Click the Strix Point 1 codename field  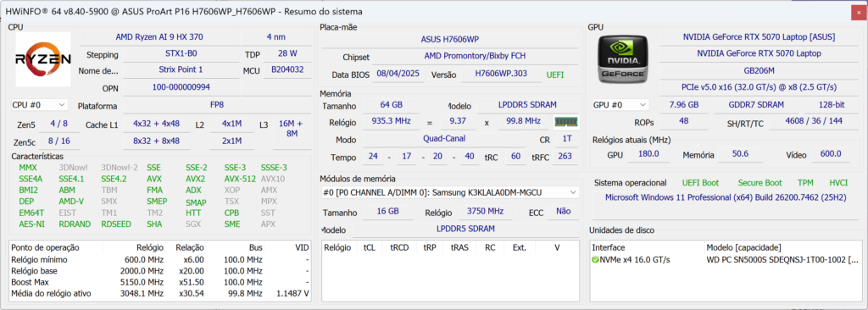point(181,70)
